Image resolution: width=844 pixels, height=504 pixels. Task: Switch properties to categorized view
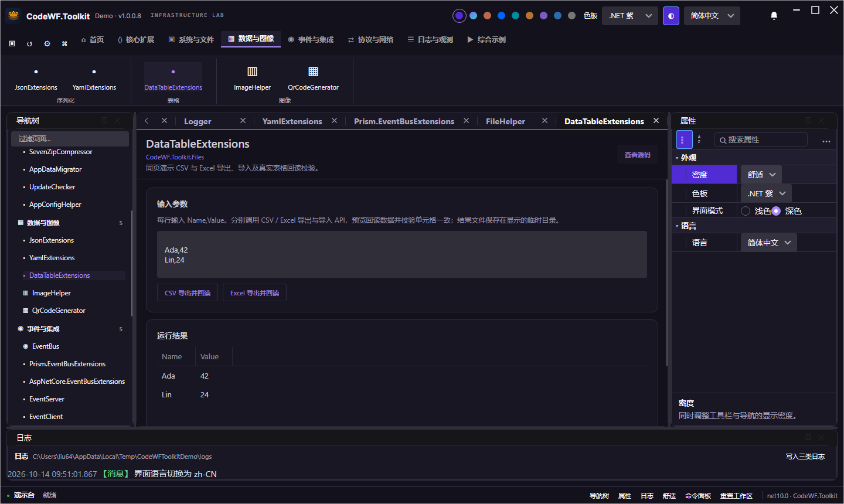tap(684, 139)
